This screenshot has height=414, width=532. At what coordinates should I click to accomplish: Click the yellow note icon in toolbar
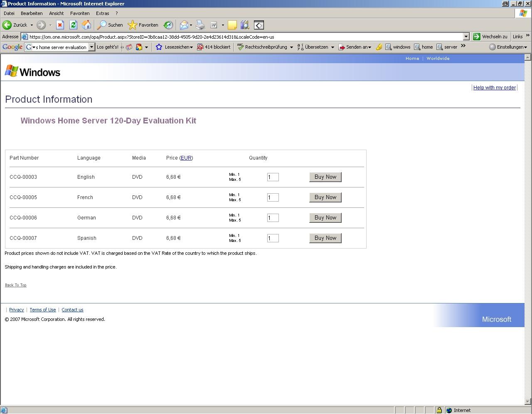point(232,25)
